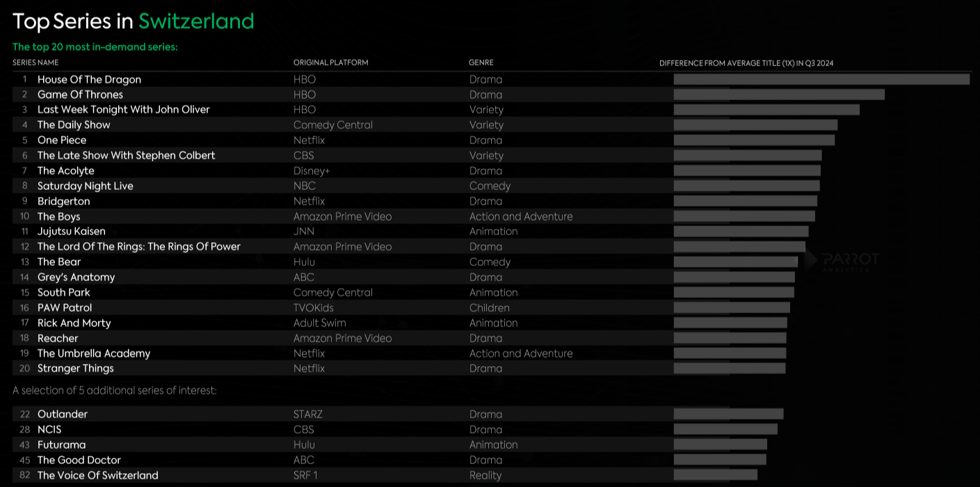
Task: Click the series name NCIS
Action: (x=49, y=429)
